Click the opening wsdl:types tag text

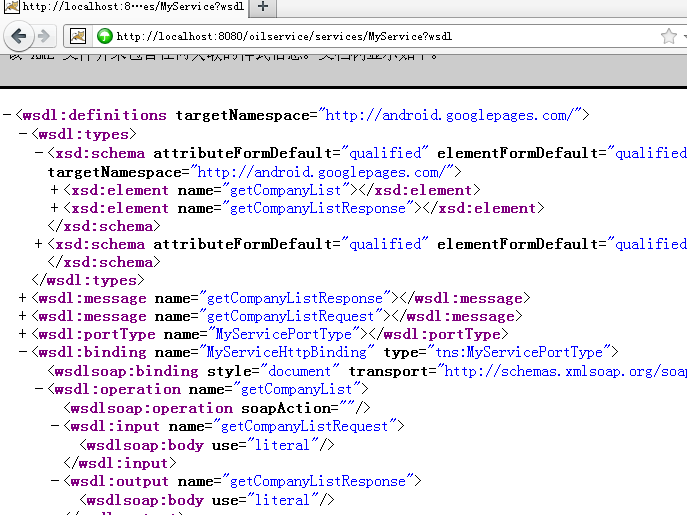tap(84, 134)
